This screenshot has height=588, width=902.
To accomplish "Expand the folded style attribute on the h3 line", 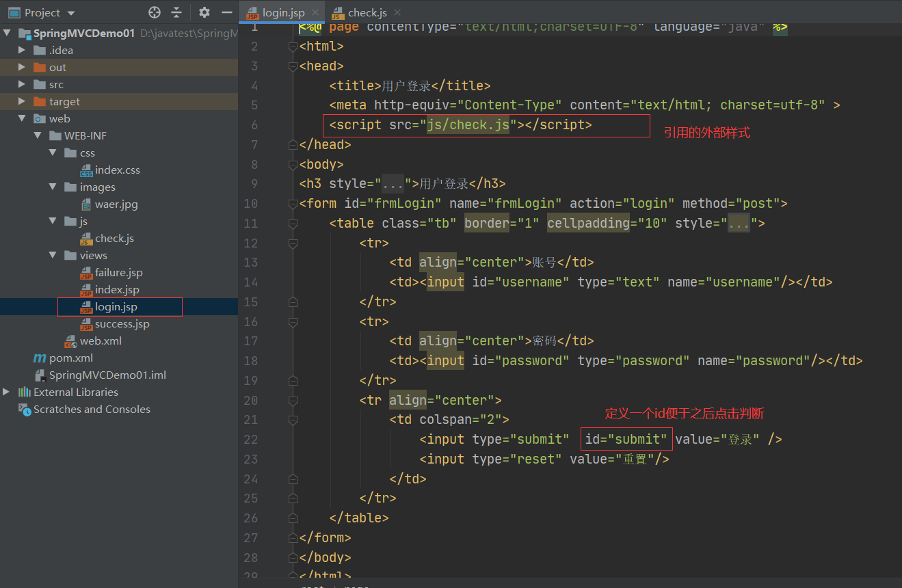I will pos(393,184).
